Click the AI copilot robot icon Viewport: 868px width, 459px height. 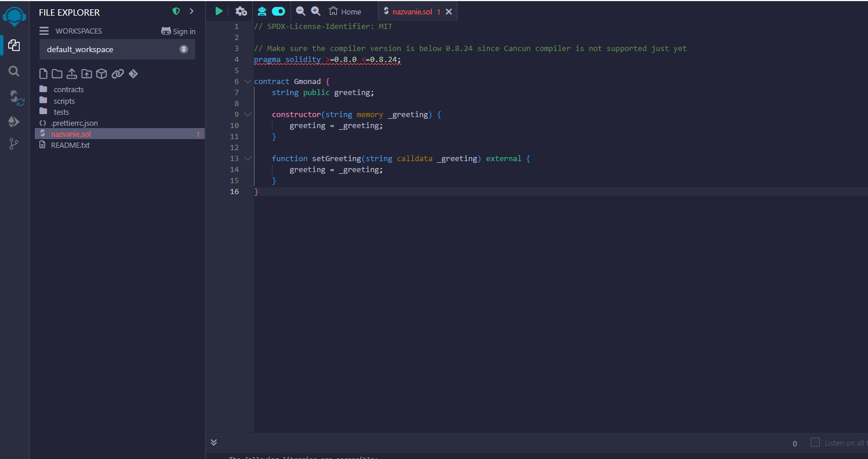(263, 11)
